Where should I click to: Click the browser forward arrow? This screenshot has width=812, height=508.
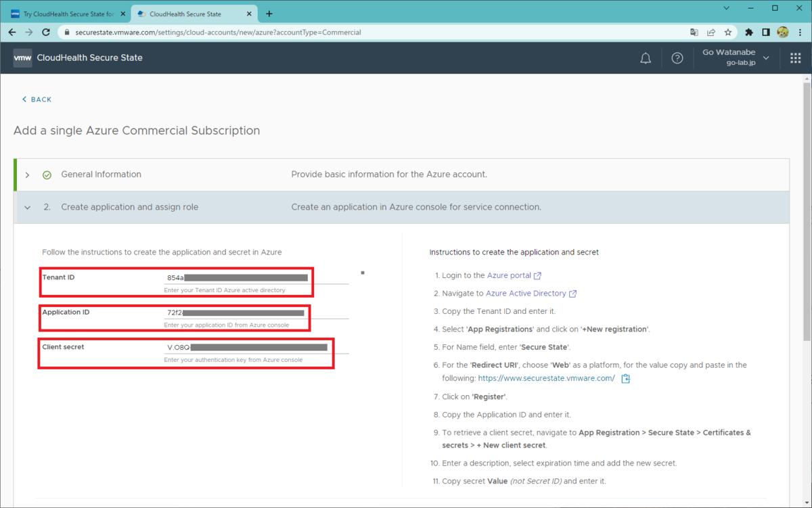[29, 32]
